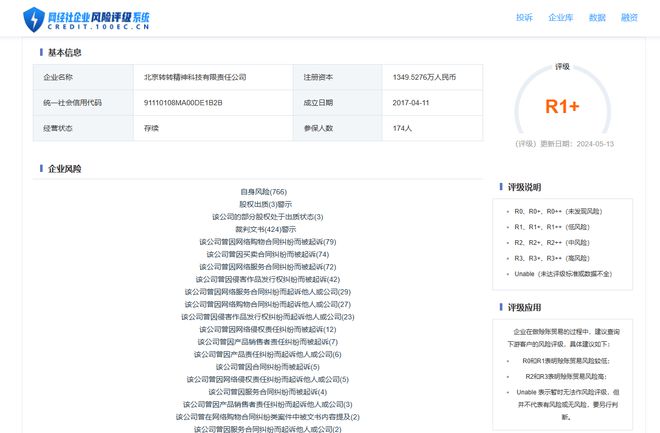
Task: Open 裁判文书(424)警示 entry
Action: tap(266, 229)
